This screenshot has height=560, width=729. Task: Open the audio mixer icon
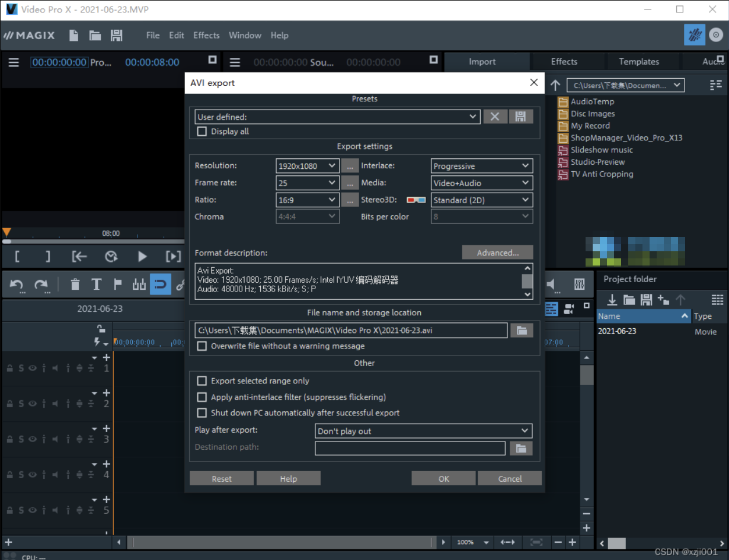(579, 284)
